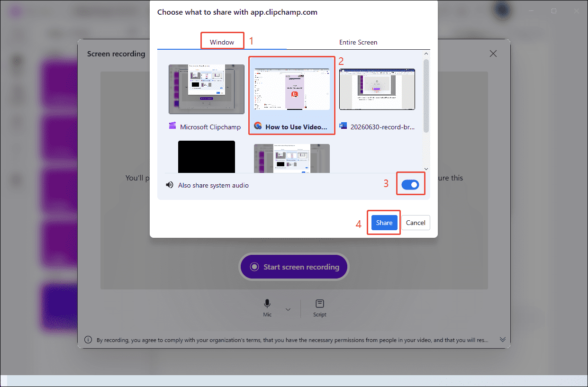The height and width of the screenshot is (387, 588).
Task: Click the "How to Use Video..." label
Action: [296, 127]
